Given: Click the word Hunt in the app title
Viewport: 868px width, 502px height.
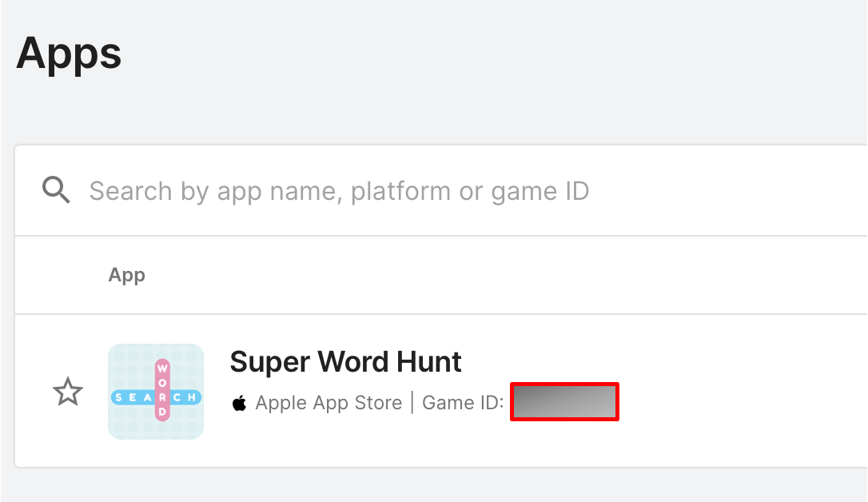Looking at the screenshot, I should [428, 362].
